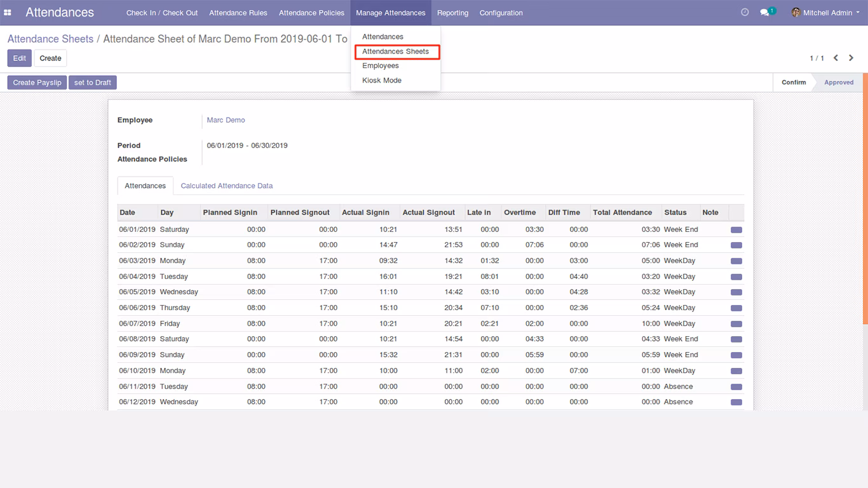Open note button for 06/06/2019 row
Image resolution: width=868 pixels, height=488 pixels.
pyautogui.click(x=736, y=308)
